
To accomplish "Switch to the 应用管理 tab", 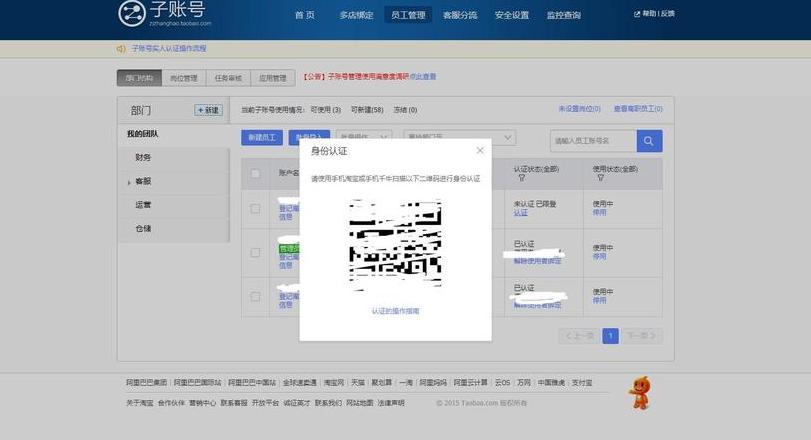I will click(x=273, y=78).
